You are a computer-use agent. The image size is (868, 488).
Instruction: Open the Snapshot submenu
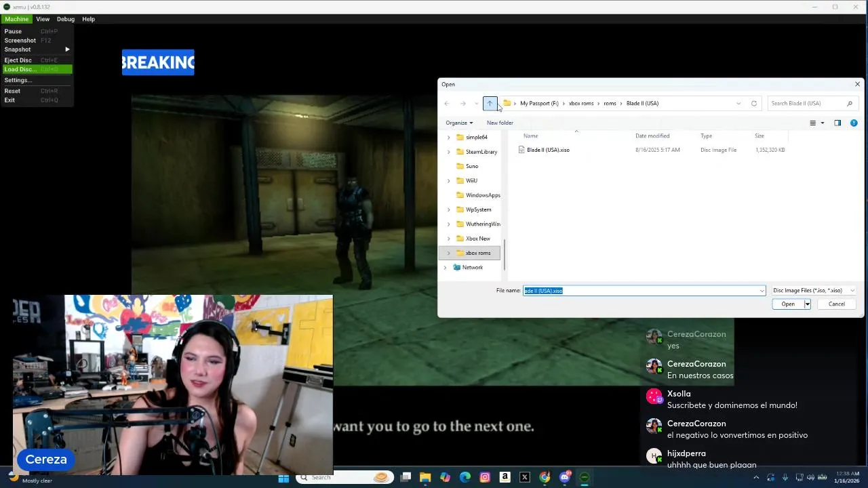coord(37,49)
